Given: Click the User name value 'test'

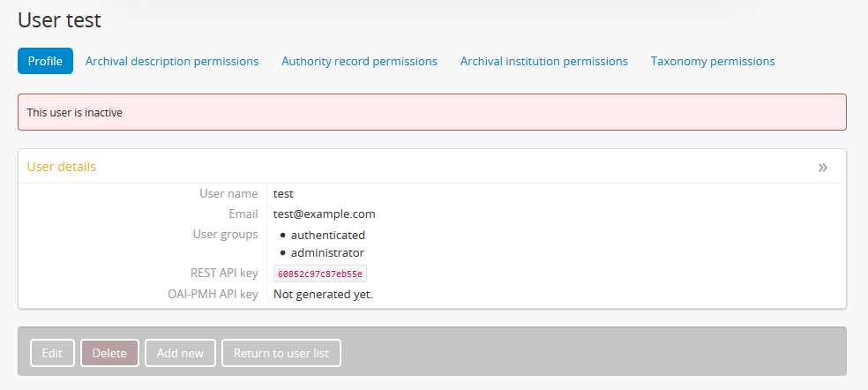Looking at the screenshot, I should (283, 193).
